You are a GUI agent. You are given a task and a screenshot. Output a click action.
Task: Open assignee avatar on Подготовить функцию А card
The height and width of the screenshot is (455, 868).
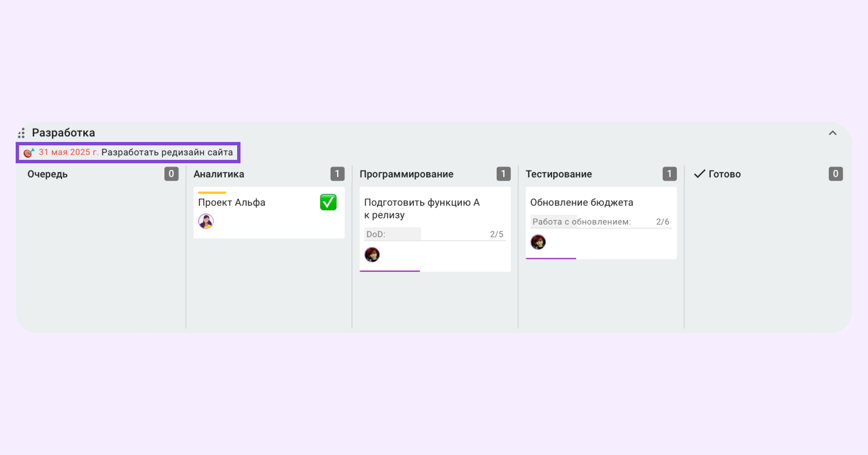[372, 255]
